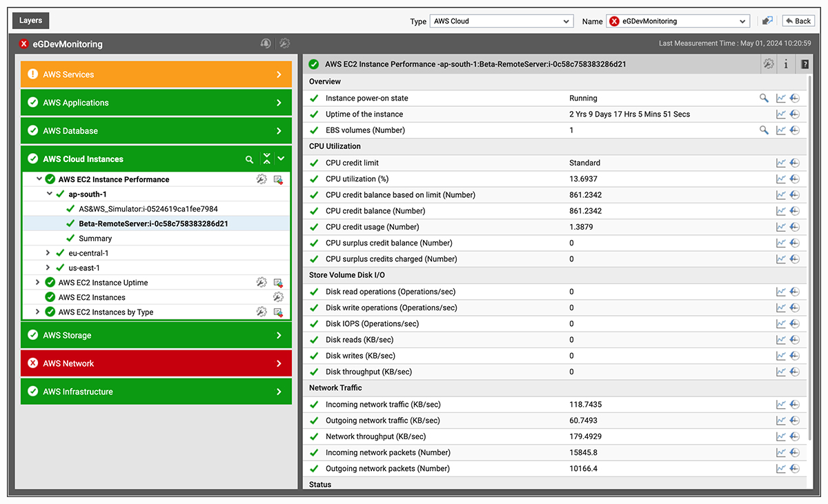Click collapse-all arrows icon in AWS Cloud Instances header
Screen dimensions: 828x504
[x=266, y=159]
